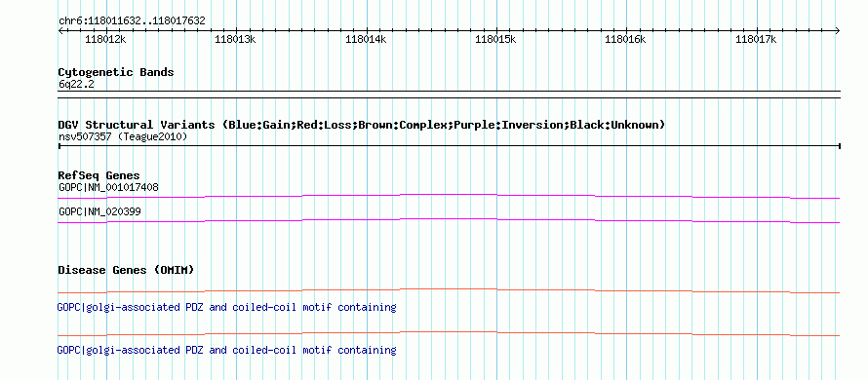
Task: Click the nsv507357 (Teague2010) variant label
Action: [123, 136]
